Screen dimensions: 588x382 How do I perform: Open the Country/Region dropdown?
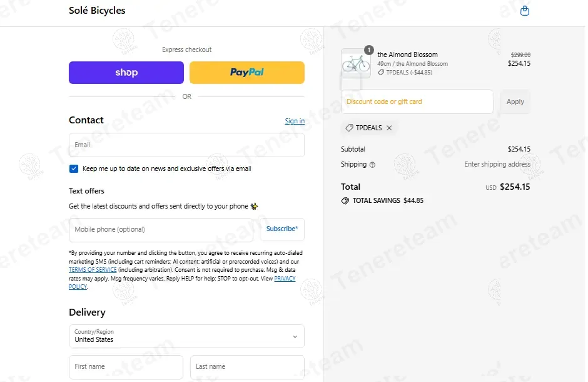pyautogui.click(x=186, y=336)
